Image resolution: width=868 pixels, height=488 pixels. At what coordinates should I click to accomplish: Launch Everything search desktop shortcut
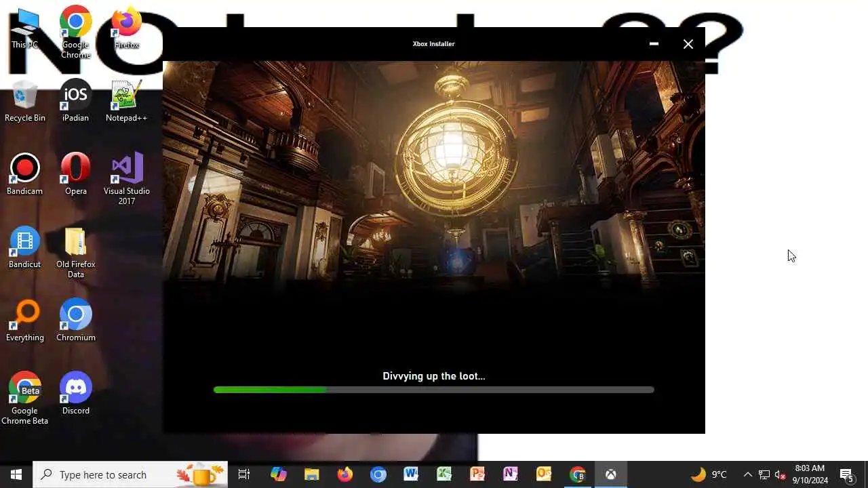25,321
